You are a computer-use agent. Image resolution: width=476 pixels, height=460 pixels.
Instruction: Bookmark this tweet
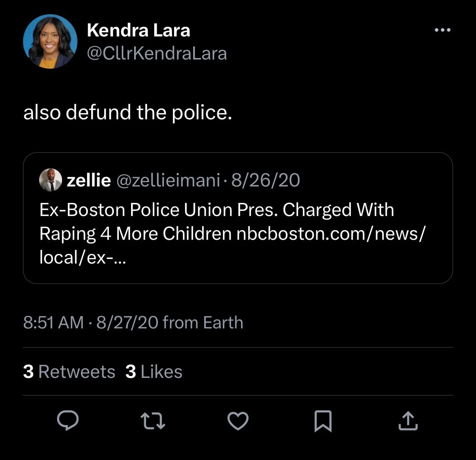coord(323,421)
